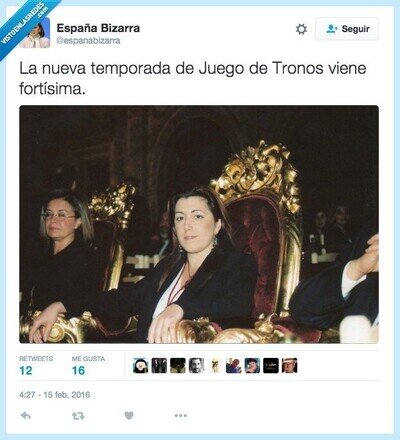Open the España Bizarra profile avatar
The height and width of the screenshot is (440, 400).
pos(35,33)
